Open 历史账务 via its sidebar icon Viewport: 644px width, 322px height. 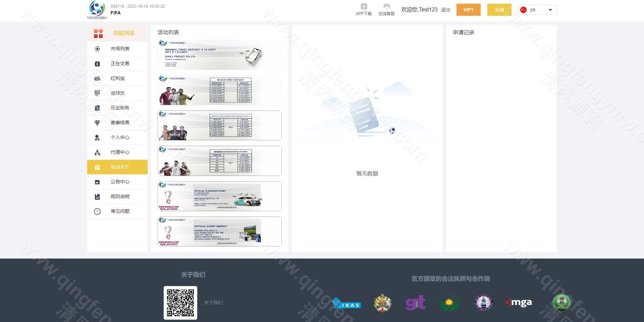click(x=97, y=108)
